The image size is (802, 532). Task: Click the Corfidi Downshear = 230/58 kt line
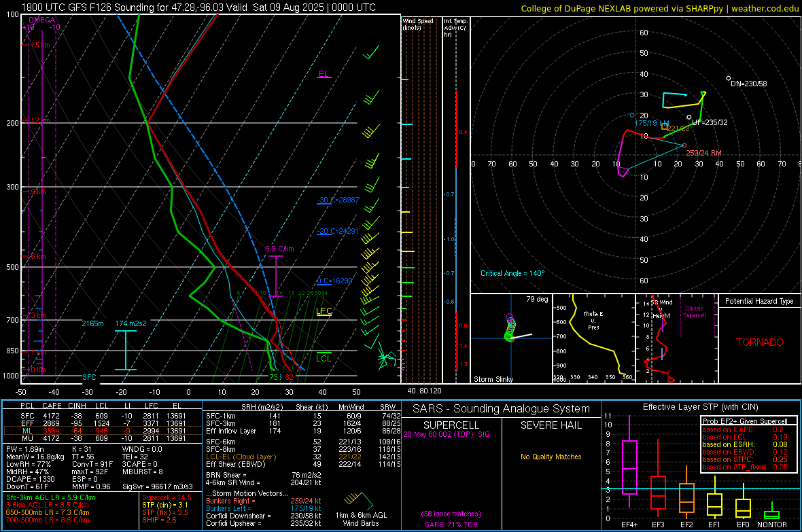pos(264,516)
